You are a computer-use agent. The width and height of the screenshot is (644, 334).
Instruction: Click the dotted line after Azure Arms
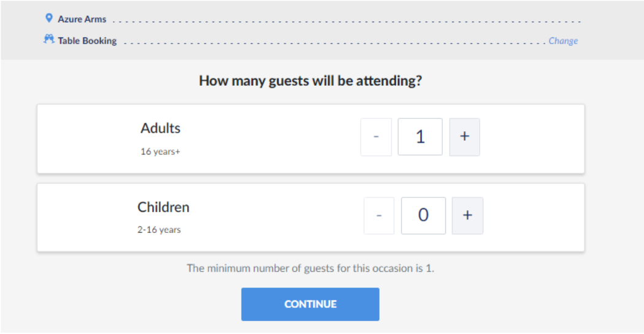tap(347, 21)
